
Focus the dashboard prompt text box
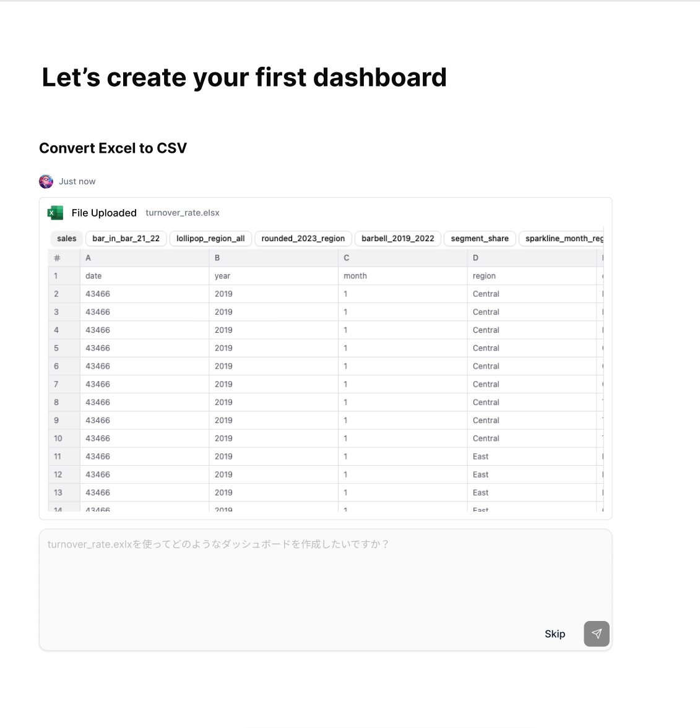[x=325, y=575]
